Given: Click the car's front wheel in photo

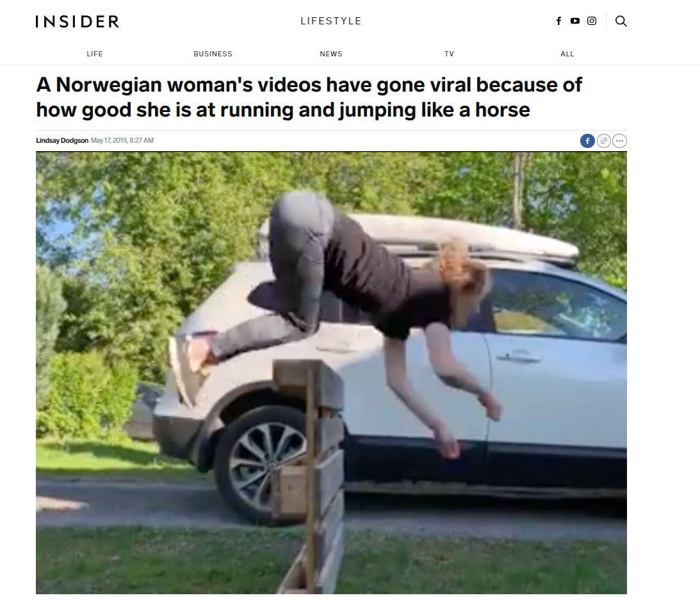Looking at the screenshot, I should coord(261,464).
